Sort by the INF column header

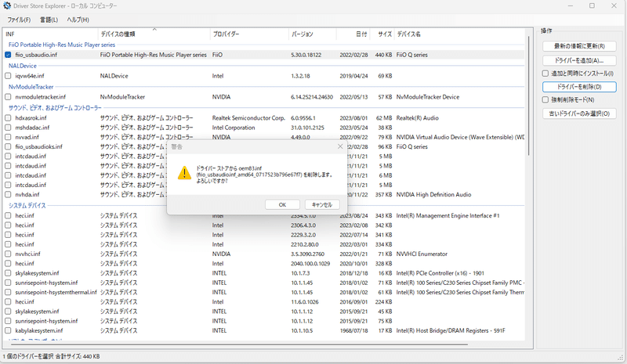50,34
